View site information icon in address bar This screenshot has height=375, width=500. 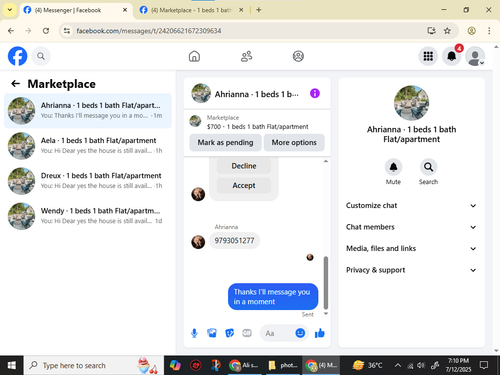coord(67,31)
